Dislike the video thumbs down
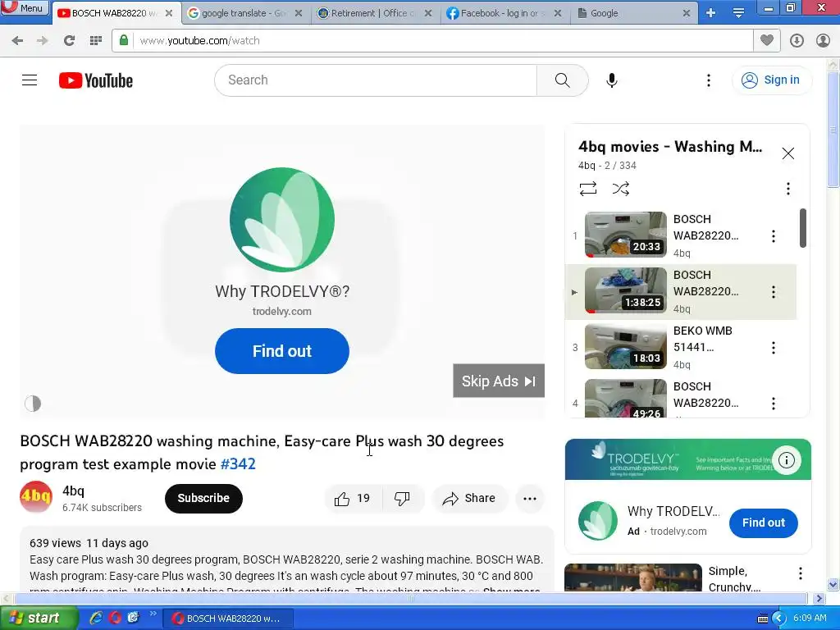The image size is (840, 630). [x=402, y=499]
